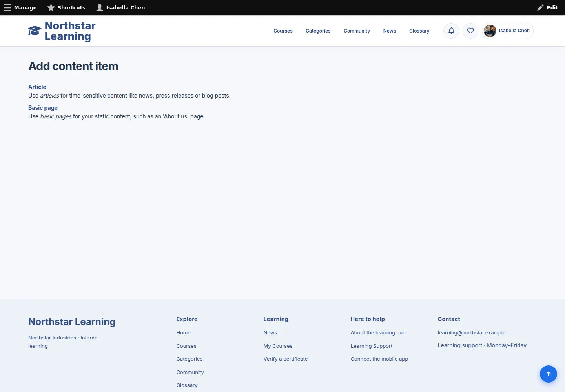This screenshot has height=392, width=565.
Task: Open the footer Courses link
Action: pos(186,346)
